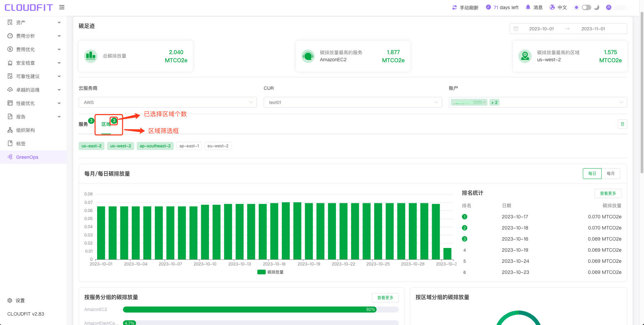Toggle the 碳排放量 legend series

270,272
